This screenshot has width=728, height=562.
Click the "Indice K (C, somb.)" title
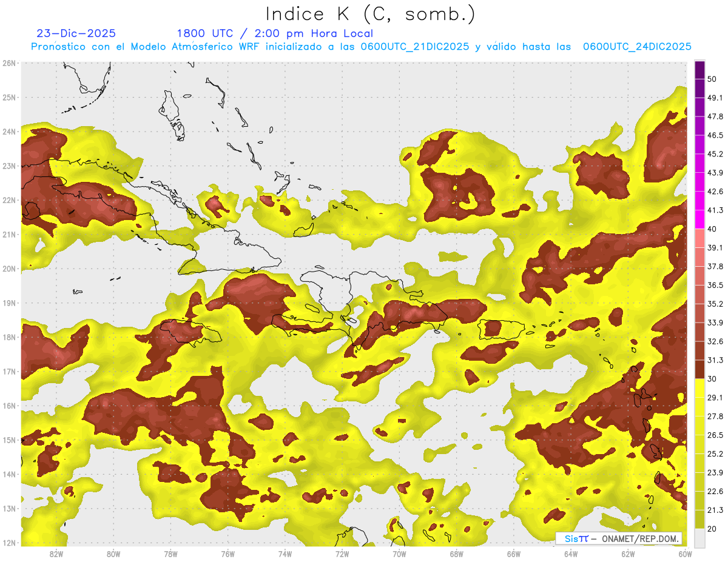click(370, 14)
